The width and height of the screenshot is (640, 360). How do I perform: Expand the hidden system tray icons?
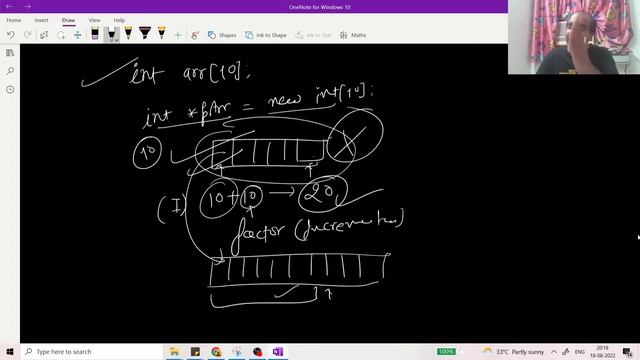tap(554, 351)
